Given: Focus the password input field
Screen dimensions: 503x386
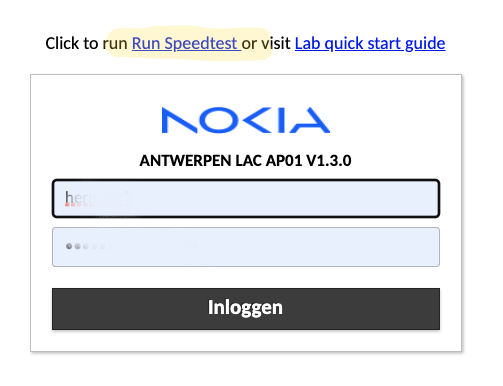Looking at the screenshot, I should [246, 247].
